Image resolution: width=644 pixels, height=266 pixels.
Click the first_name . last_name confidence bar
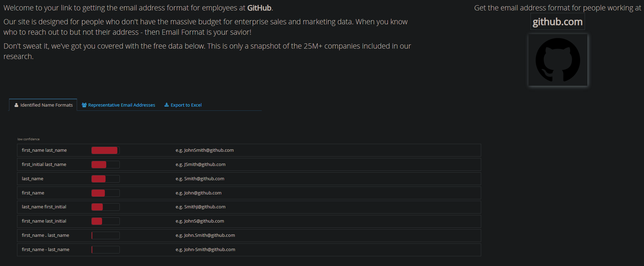click(106, 235)
